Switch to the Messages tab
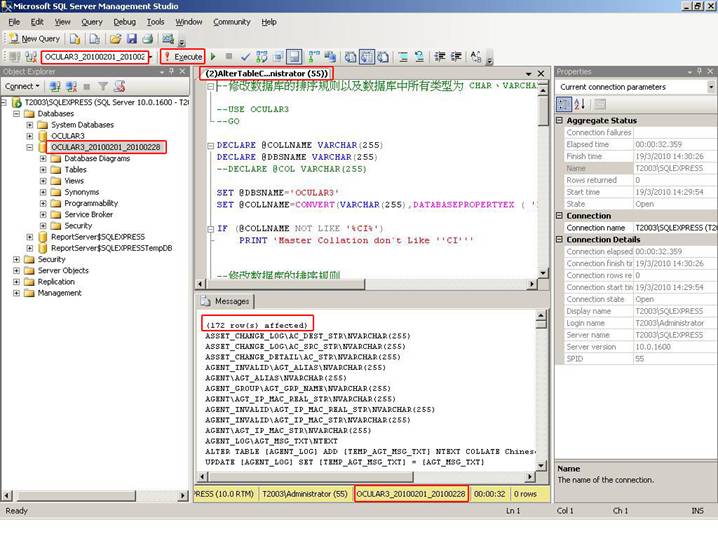Screen dimensions: 718x538 click(x=226, y=301)
